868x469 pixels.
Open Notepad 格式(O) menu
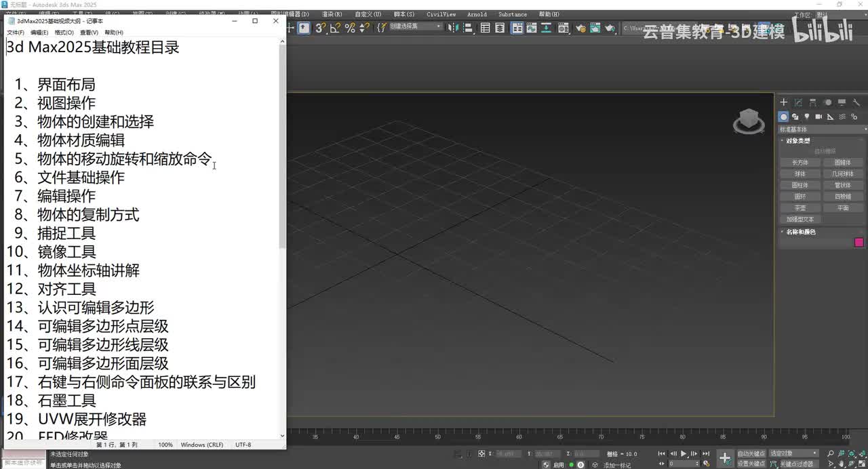(x=64, y=33)
